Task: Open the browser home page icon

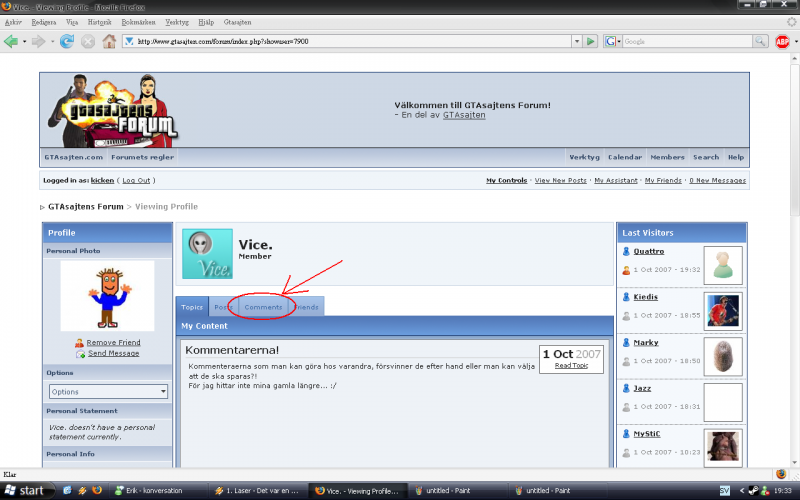Action: [109, 41]
